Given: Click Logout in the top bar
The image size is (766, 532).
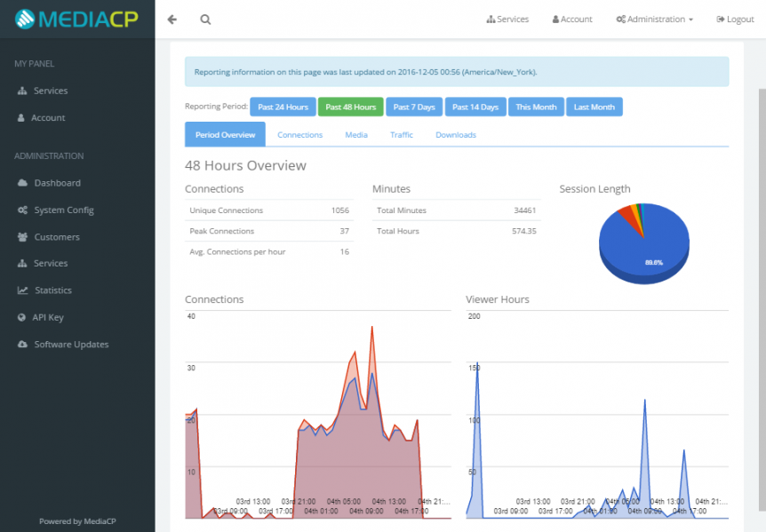Looking at the screenshot, I should [x=735, y=19].
